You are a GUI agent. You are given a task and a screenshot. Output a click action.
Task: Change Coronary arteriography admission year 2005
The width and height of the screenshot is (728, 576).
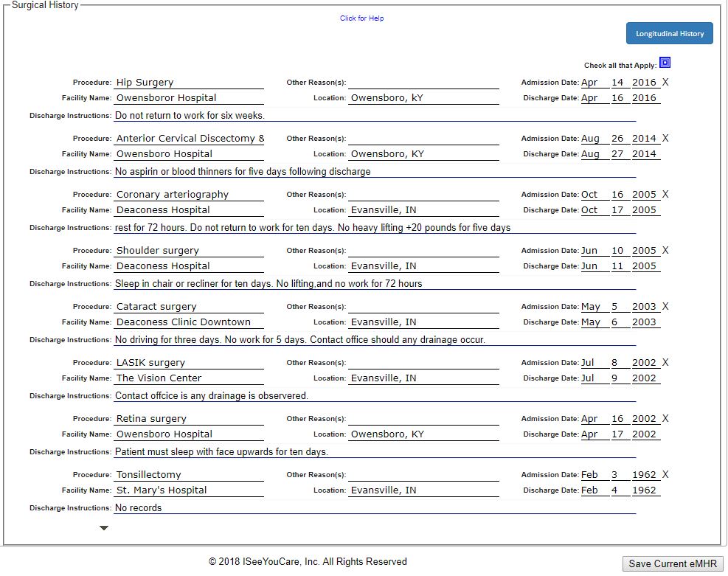[645, 195]
